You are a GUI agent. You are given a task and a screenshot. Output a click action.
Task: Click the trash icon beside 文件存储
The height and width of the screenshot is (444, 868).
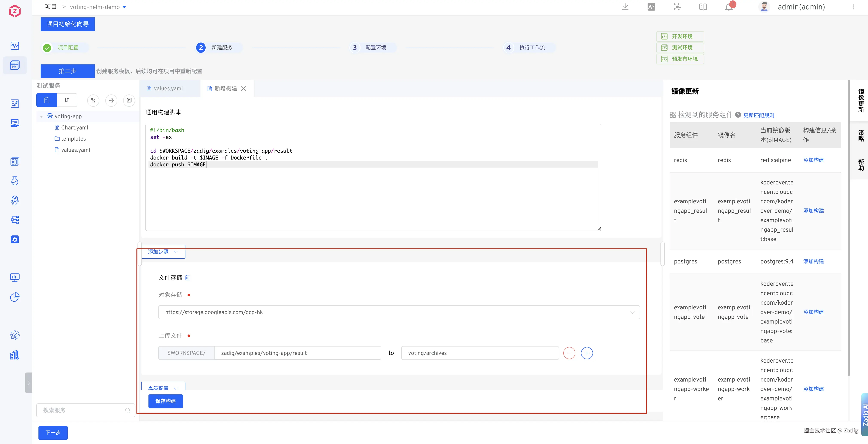[187, 277]
